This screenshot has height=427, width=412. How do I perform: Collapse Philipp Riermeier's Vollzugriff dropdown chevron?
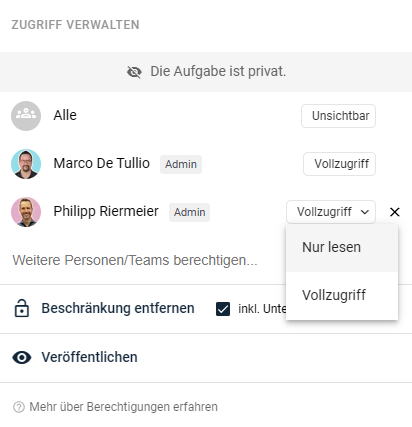coord(365,212)
